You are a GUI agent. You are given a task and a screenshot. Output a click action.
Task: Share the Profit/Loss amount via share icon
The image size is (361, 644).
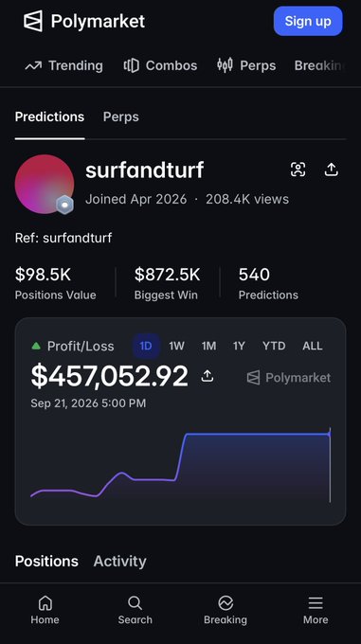pyautogui.click(x=208, y=376)
